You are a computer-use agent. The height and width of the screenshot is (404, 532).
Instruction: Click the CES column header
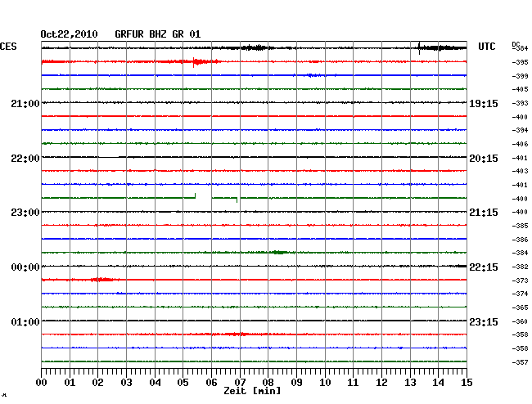(8, 47)
